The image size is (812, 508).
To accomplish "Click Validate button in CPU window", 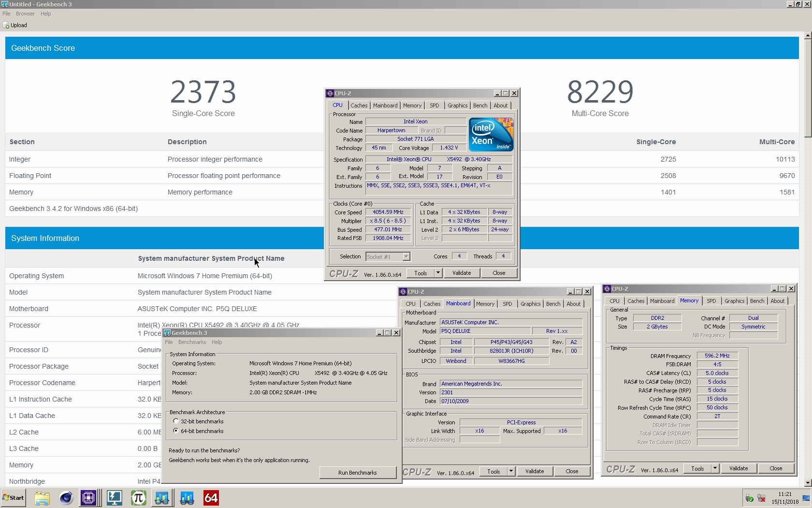I will tap(462, 273).
